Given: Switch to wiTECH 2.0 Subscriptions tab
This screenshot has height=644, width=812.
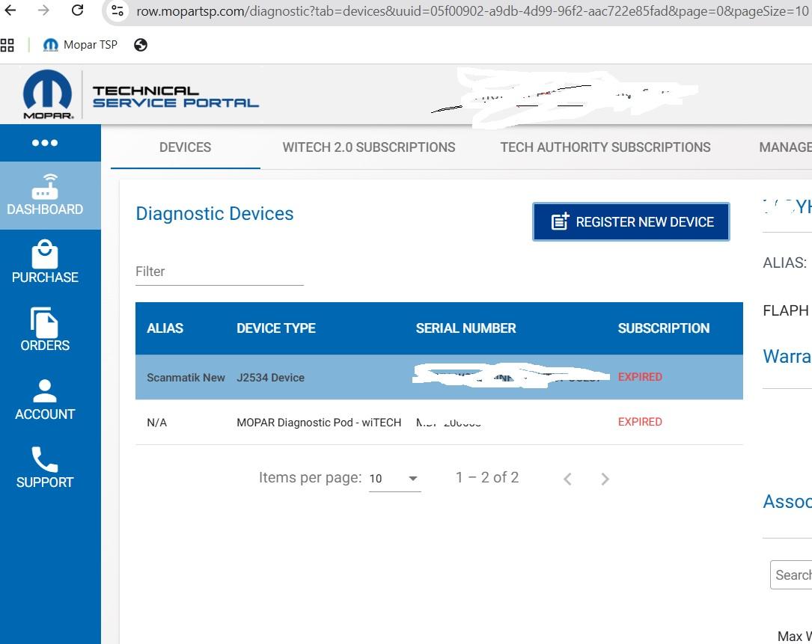Looking at the screenshot, I should point(369,147).
